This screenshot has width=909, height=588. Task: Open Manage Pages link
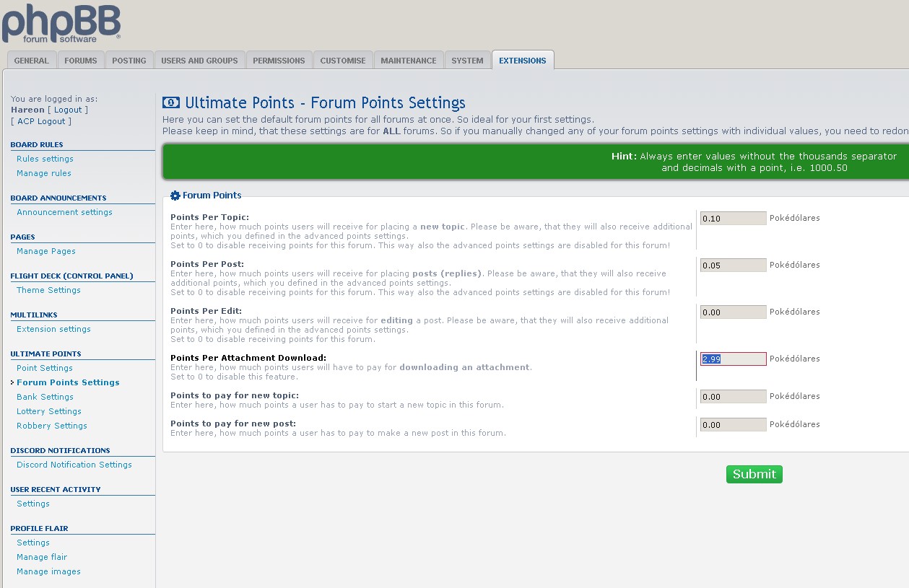pyautogui.click(x=46, y=251)
